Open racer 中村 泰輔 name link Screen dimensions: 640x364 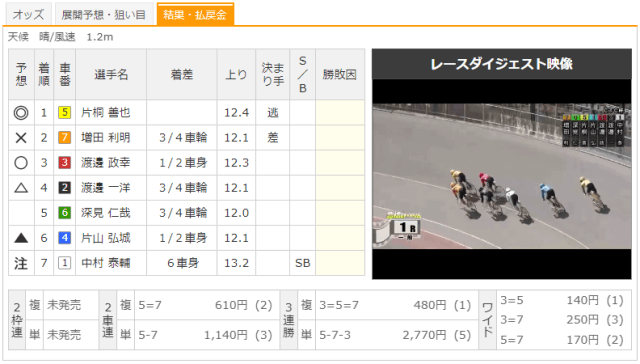pyautogui.click(x=105, y=263)
